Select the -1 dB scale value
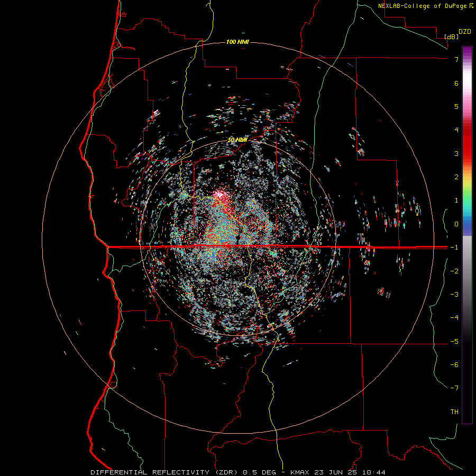 pyautogui.click(x=454, y=248)
